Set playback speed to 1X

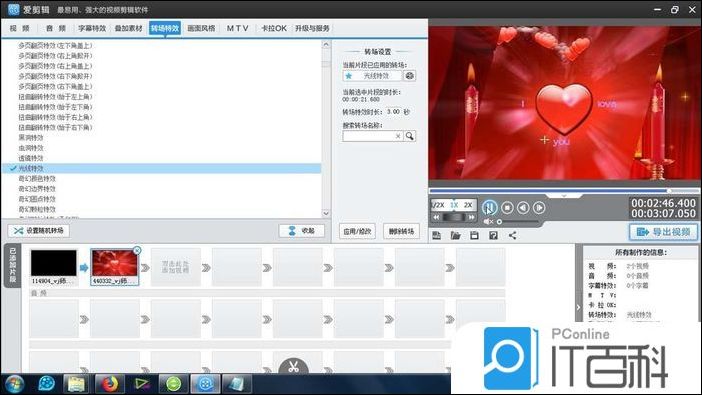click(454, 205)
